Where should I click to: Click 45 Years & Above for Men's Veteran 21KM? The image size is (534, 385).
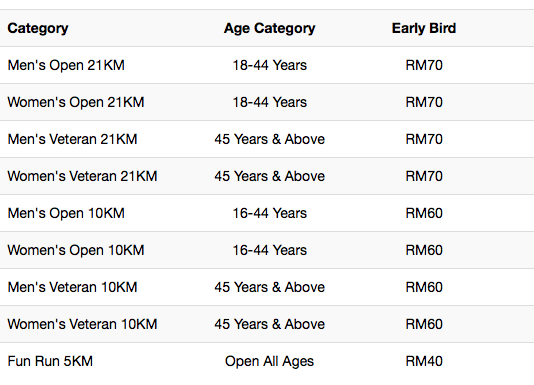click(269, 139)
